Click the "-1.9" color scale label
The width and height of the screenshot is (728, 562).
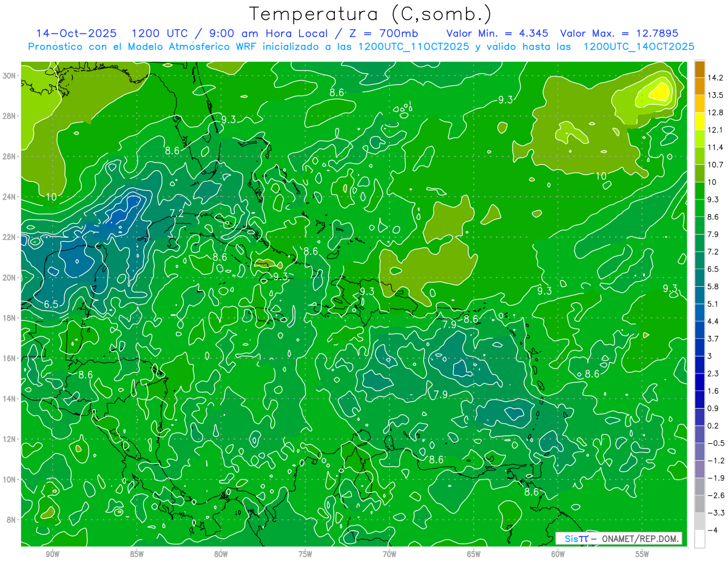(x=716, y=478)
